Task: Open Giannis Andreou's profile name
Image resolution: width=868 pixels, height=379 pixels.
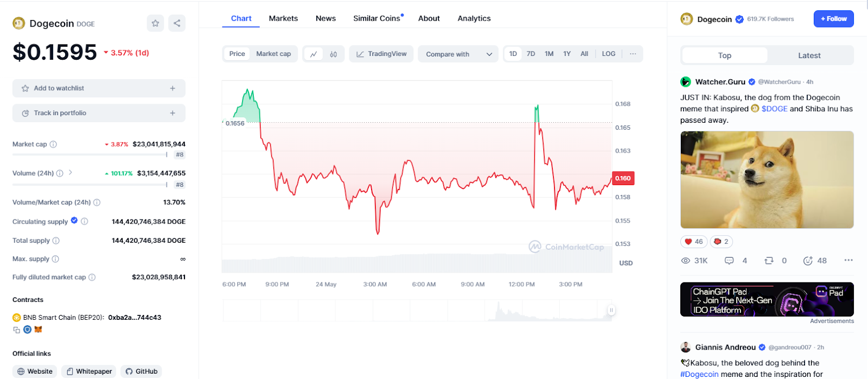Action: point(725,348)
